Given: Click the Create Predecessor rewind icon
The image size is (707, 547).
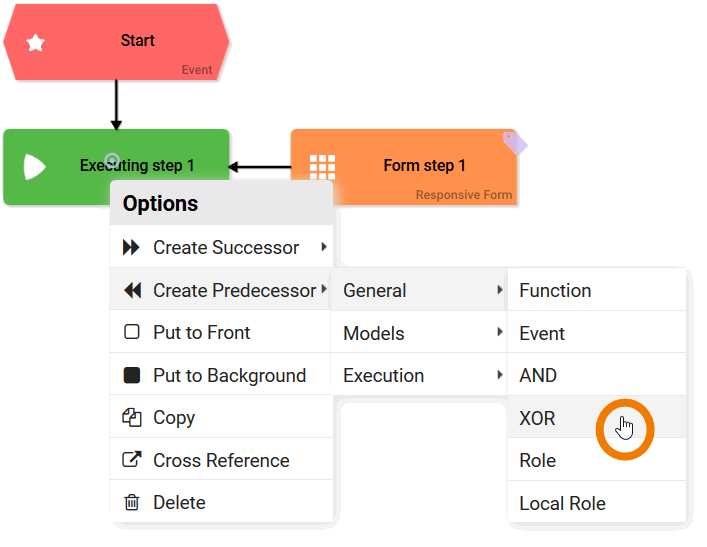Looking at the screenshot, I should pos(132,291).
